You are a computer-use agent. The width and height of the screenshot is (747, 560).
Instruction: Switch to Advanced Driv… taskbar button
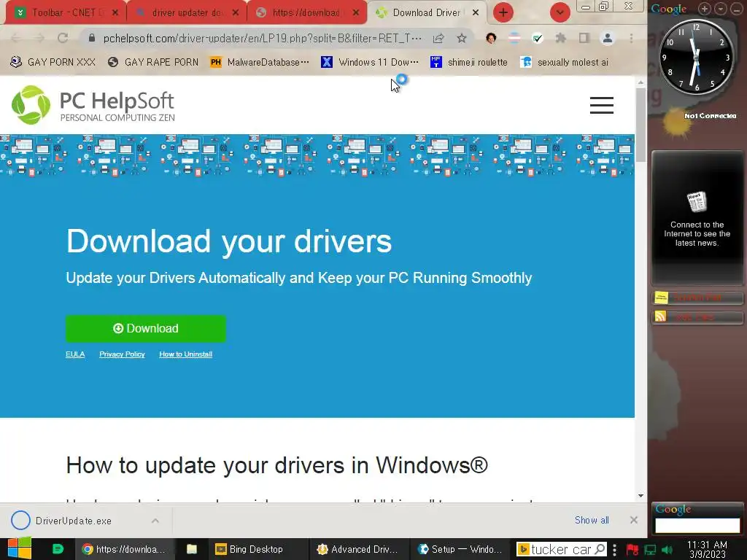click(359, 550)
